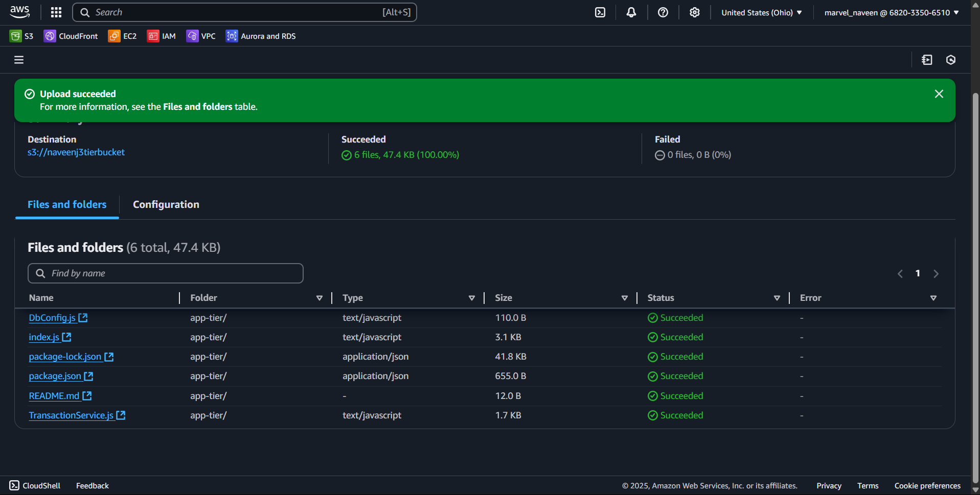Switch to the Configuration tab
The image size is (980, 495).
pyautogui.click(x=166, y=205)
